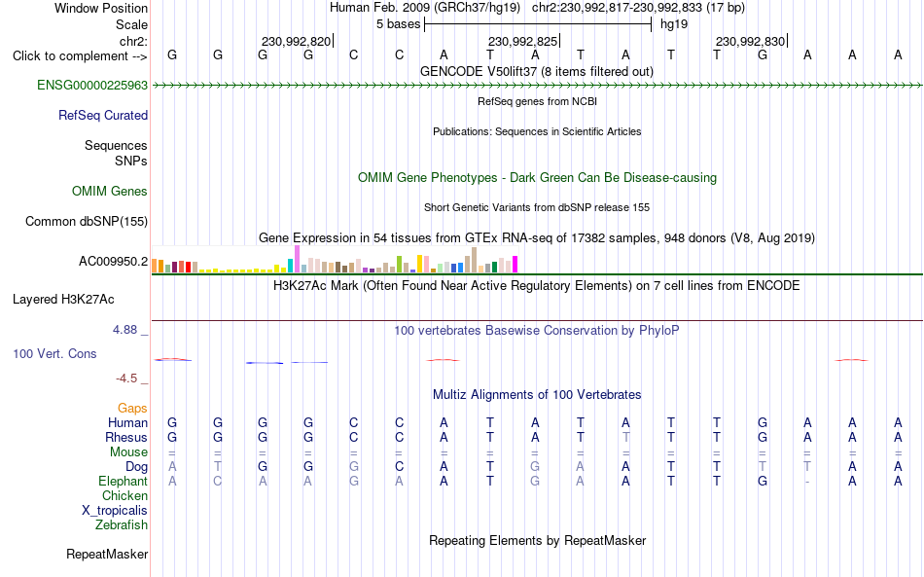The image size is (924, 577).
Task: Click the Zebrafish species label
Action: tap(122, 525)
